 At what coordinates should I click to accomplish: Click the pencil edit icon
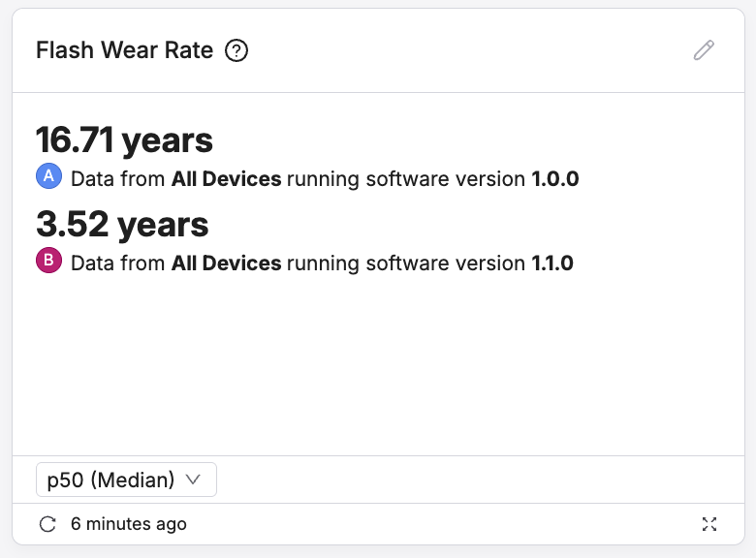tap(704, 50)
